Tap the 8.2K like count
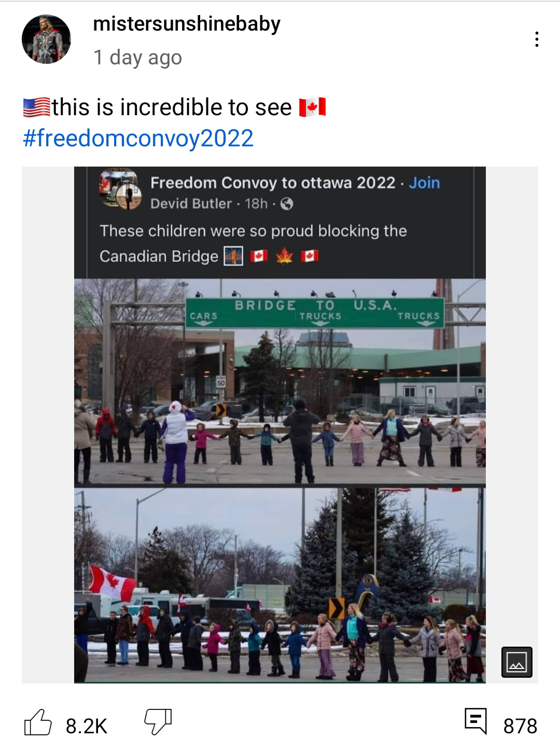The image size is (560, 739). (x=86, y=726)
